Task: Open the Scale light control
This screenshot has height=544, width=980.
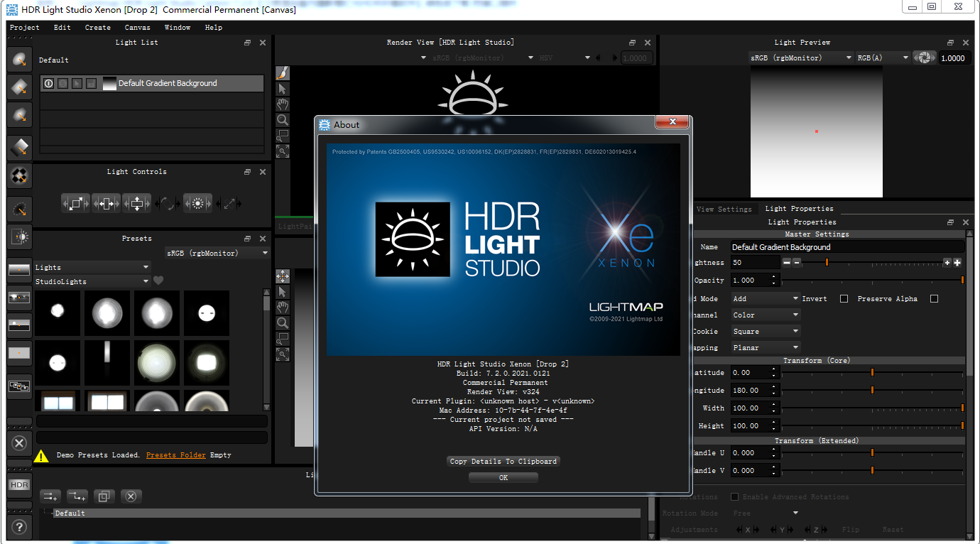Action: [75, 203]
